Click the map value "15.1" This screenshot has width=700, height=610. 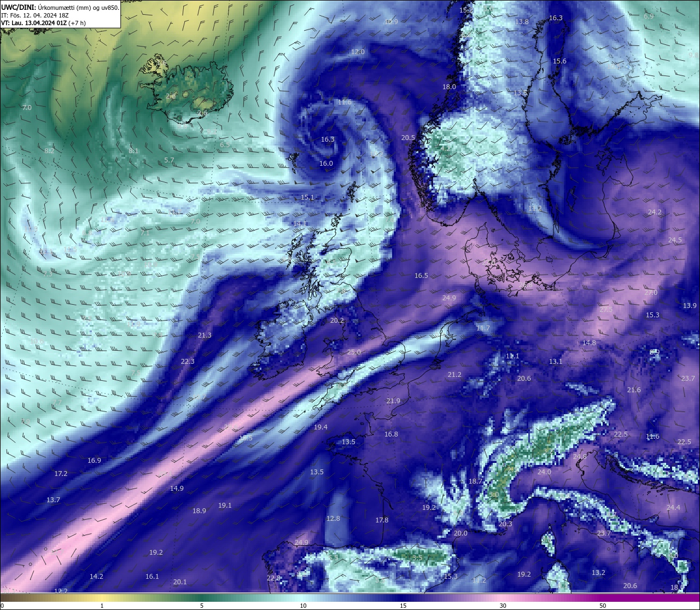(x=307, y=197)
